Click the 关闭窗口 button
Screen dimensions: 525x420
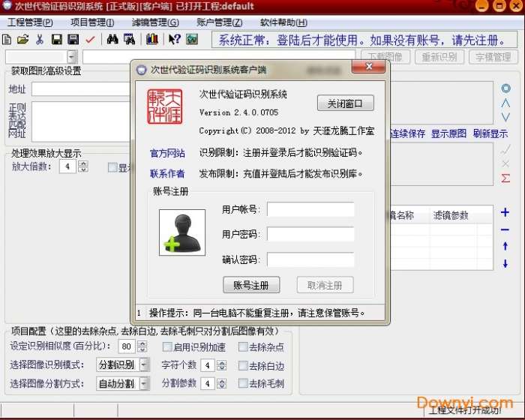tap(345, 103)
